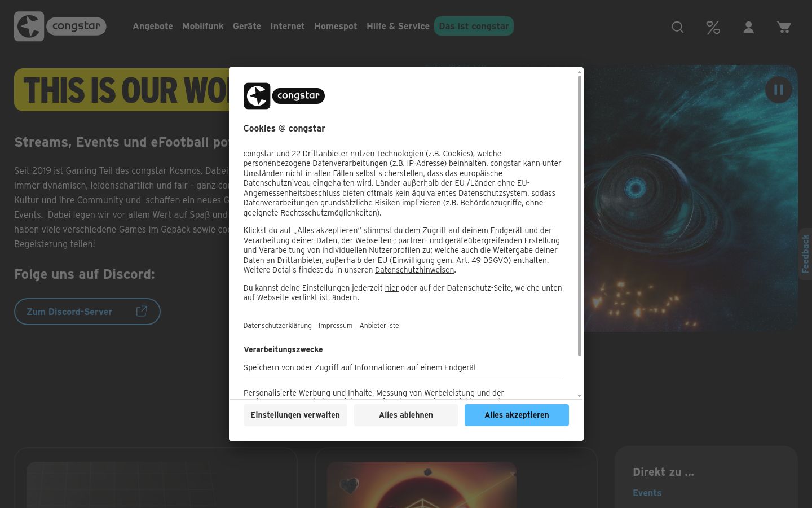Click Alles ablehnen button
The image size is (812, 508).
tap(406, 415)
